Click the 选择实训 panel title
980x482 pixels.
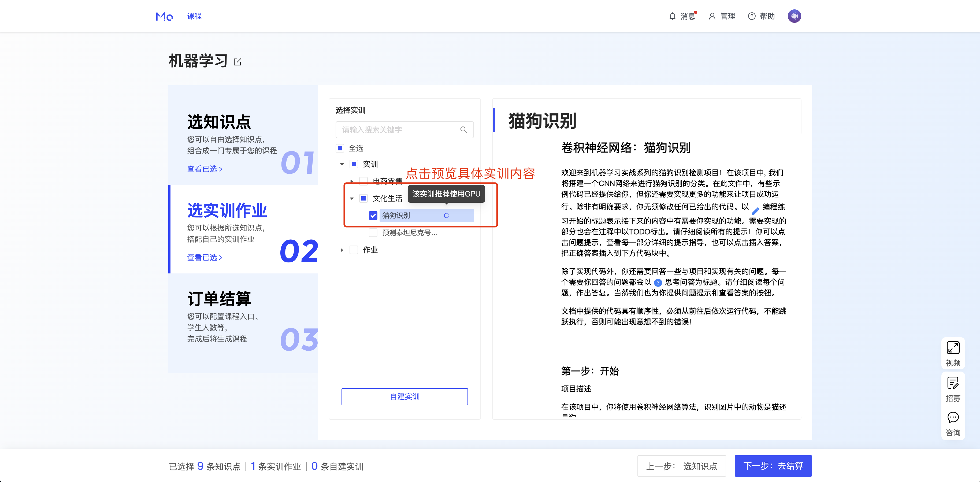pyautogui.click(x=350, y=110)
